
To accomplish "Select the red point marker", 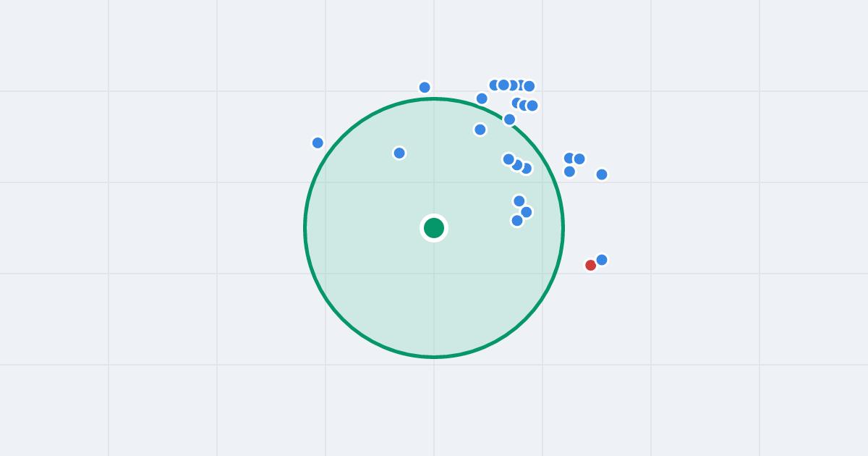I will tap(591, 266).
